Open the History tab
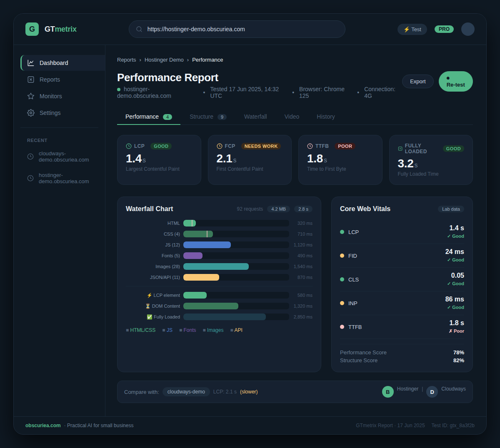Image resolution: width=500 pixels, height=448 pixels. coord(326,117)
